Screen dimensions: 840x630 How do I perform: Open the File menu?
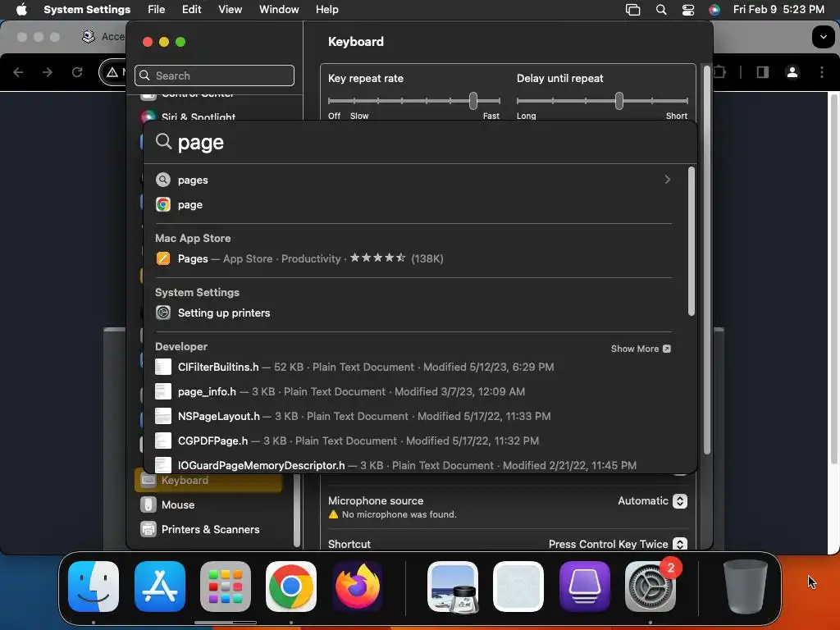(x=157, y=9)
